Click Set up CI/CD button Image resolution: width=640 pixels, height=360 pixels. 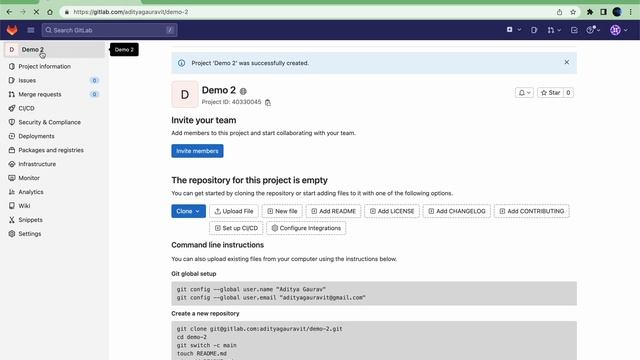236,228
